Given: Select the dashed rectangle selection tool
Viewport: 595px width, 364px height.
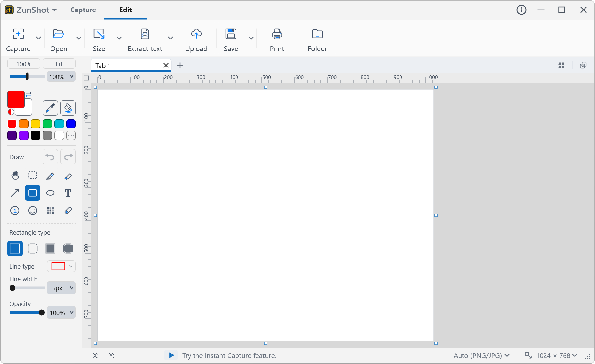Looking at the screenshot, I should pos(32,176).
